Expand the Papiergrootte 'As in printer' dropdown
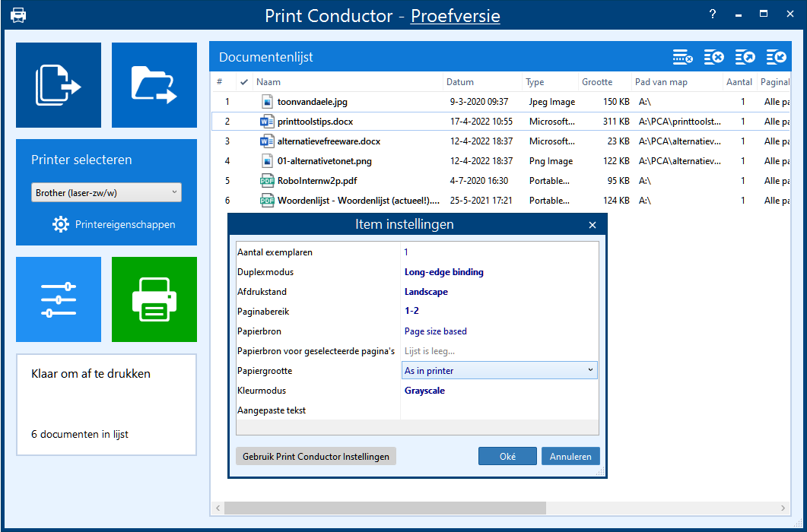This screenshot has width=807, height=532. [x=590, y=370]
